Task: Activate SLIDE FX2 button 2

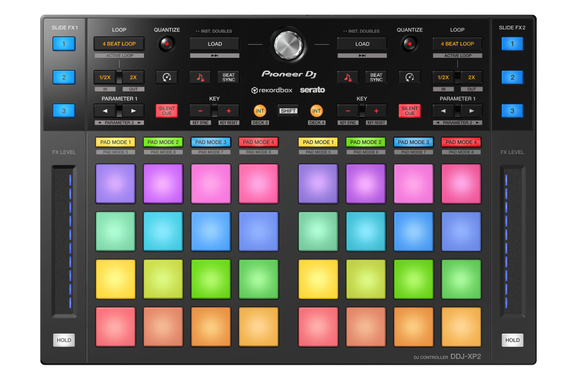Action: coord(512,77)
